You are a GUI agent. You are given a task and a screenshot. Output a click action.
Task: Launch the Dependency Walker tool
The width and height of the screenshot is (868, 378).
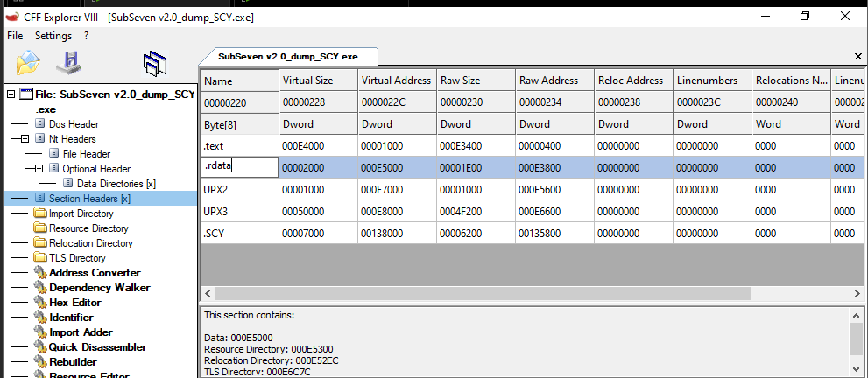click(99, 287)
